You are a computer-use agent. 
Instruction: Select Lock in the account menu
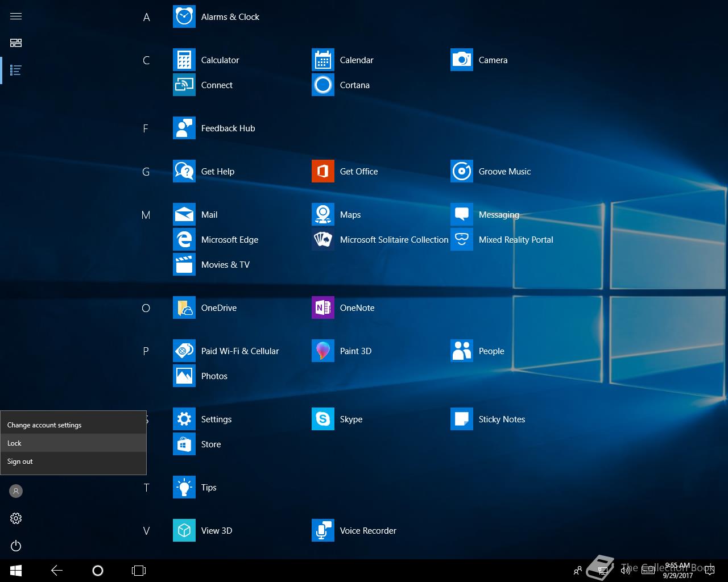(x=73, y=443)
